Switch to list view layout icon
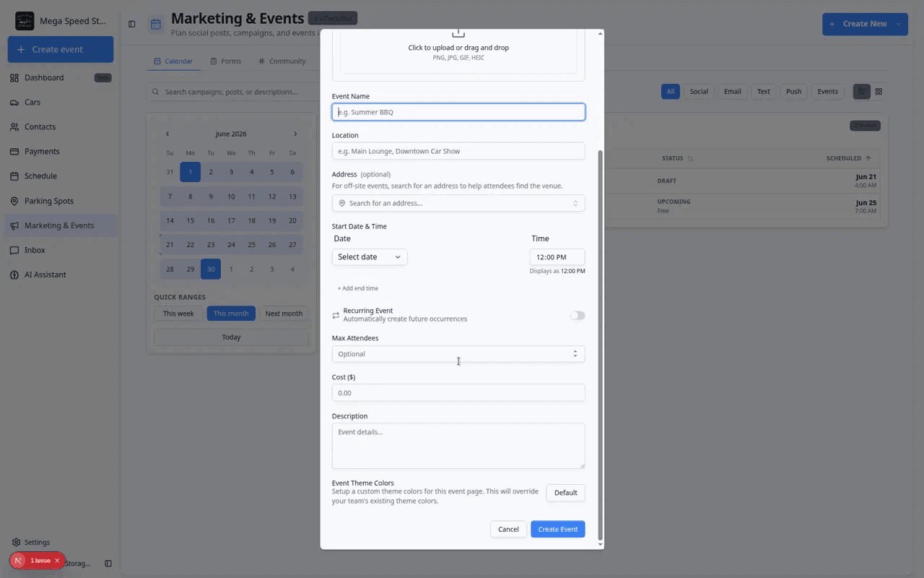 861,92
